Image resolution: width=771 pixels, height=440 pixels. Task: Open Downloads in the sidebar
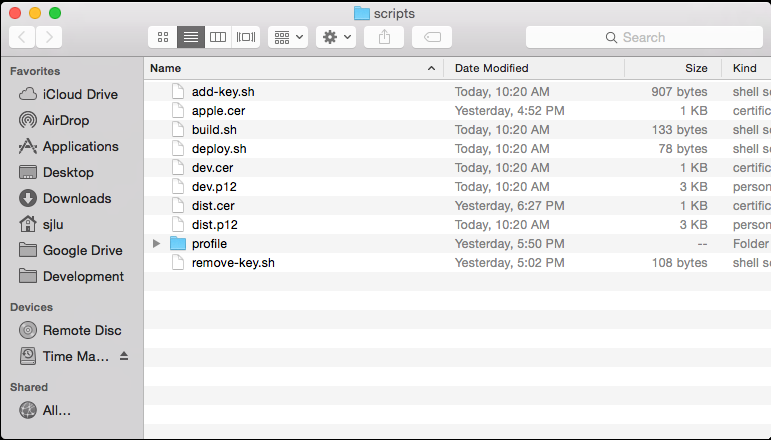click(76, 198)
